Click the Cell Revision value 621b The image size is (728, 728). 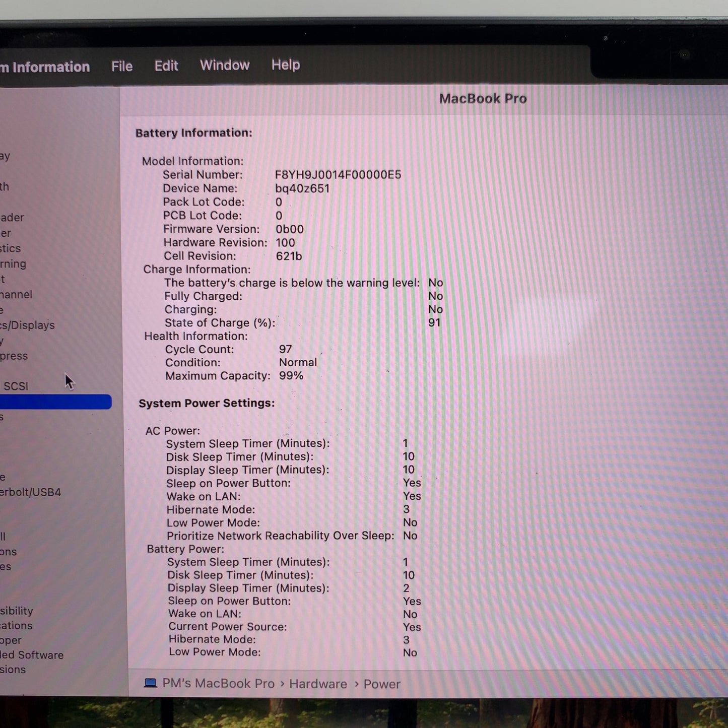click(x=289, y=256)
